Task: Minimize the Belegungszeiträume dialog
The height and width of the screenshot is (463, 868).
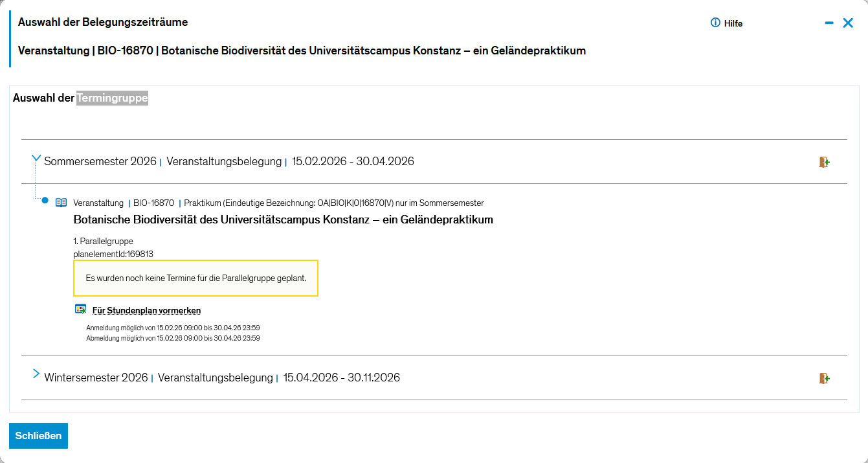Action: pos(829,23)
